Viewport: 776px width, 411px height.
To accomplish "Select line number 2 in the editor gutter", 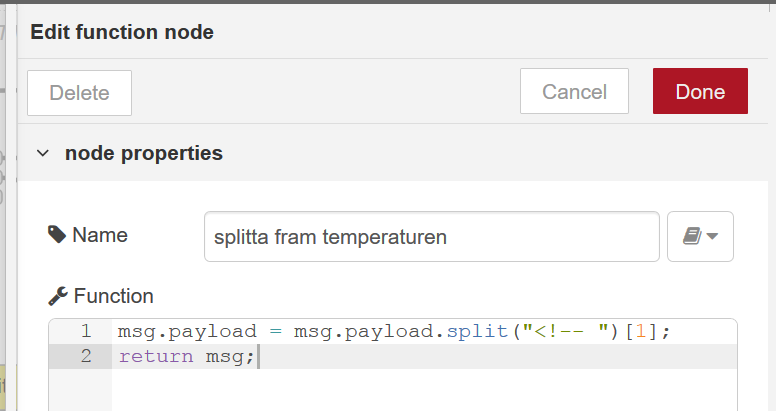I will [x=86, y=356].
